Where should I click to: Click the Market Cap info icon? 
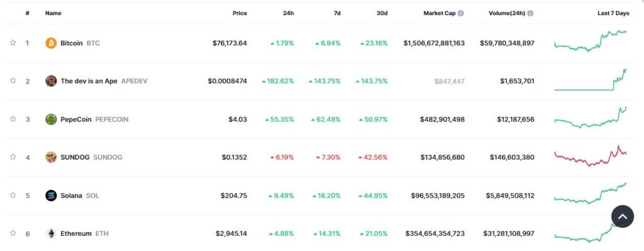click(x=461, y=13)
